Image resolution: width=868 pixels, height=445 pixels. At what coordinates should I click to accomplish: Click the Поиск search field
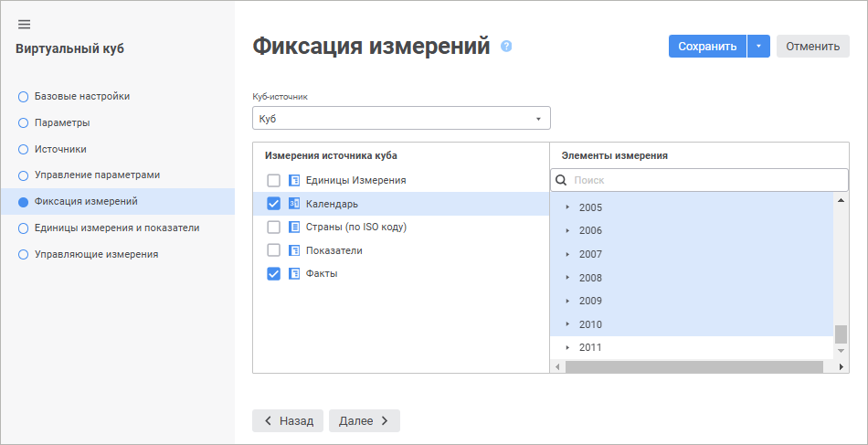click(704, 180)
